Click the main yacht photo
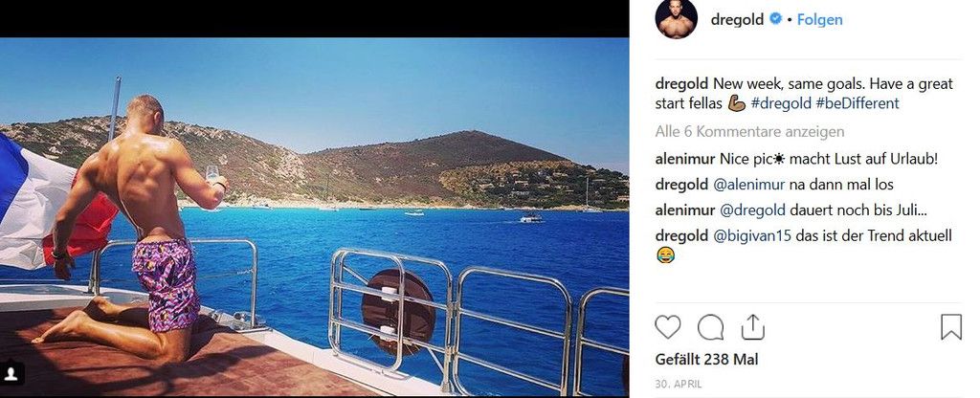The image size is (980, 398). click(x=314, y=216)
